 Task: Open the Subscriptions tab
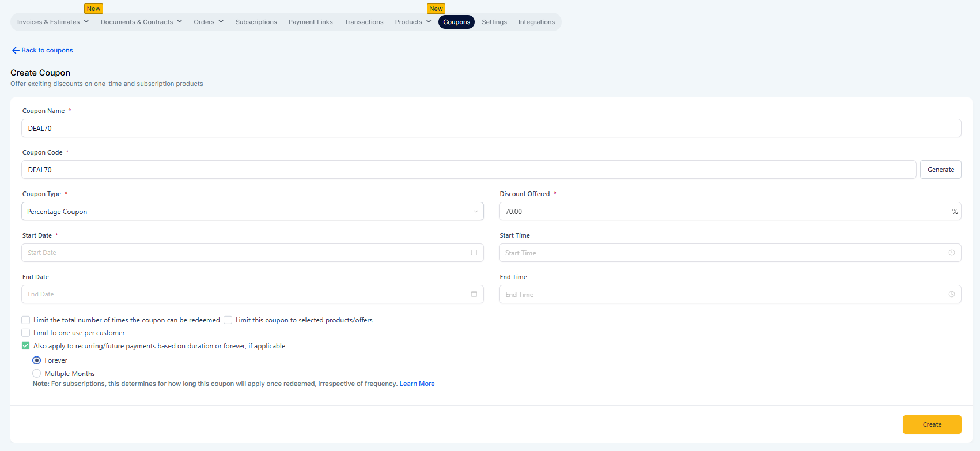(x=256, y=22)
